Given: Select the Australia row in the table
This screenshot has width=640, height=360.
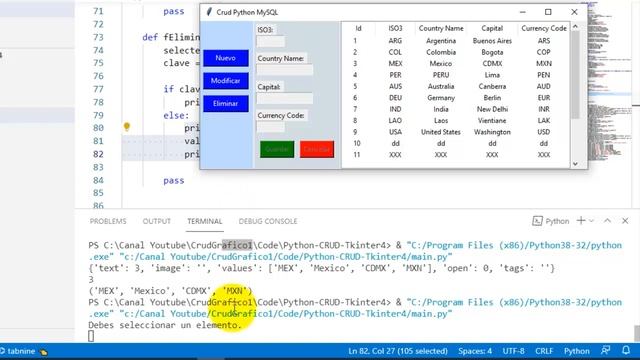Looking at the screenshot, I should 456,87.
